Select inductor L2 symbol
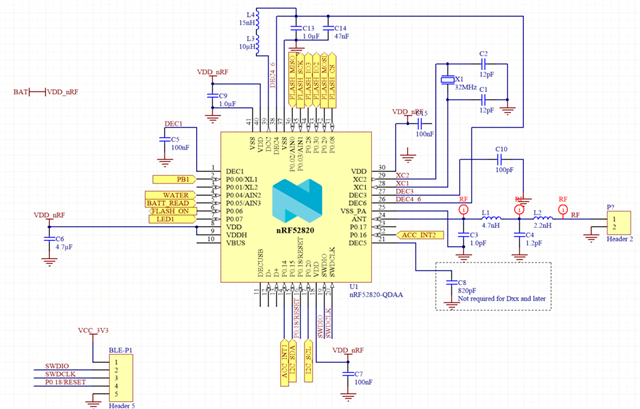Image resolution: width=640 pixels, height=409 pixels. click(543, 218)
